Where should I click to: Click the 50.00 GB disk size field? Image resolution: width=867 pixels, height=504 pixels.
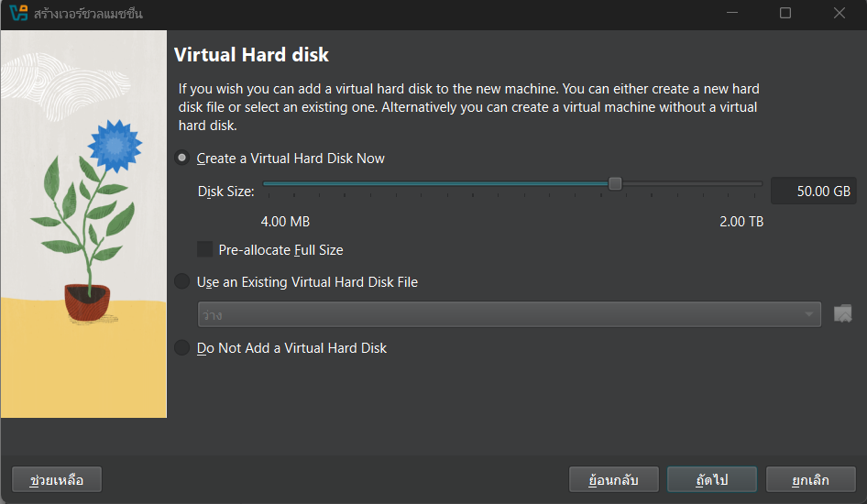click(813, 192)
